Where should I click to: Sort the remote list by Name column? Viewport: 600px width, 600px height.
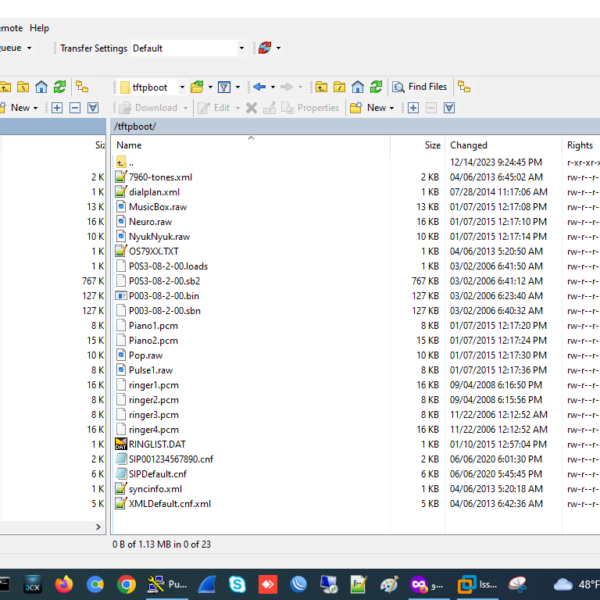click(x=129, y=145)
